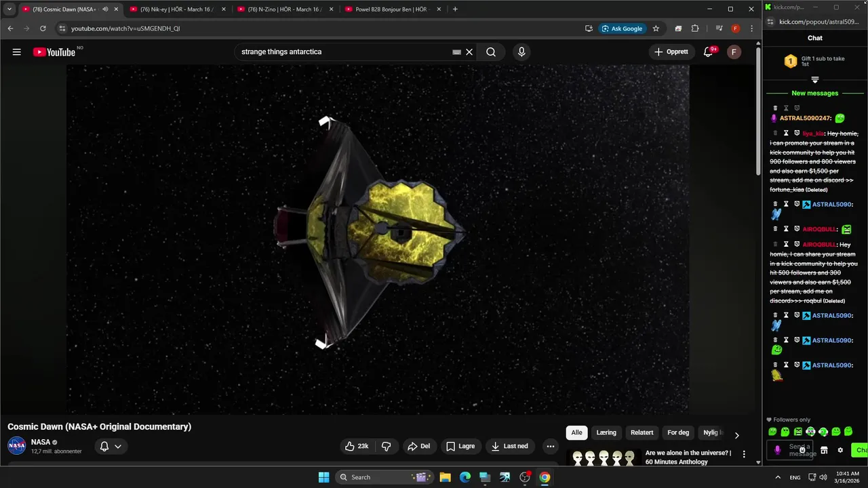Viewport: 868px width, 488px height.
Task: Switch to N-Zino HÖR tab
Action: click(284, 9)
